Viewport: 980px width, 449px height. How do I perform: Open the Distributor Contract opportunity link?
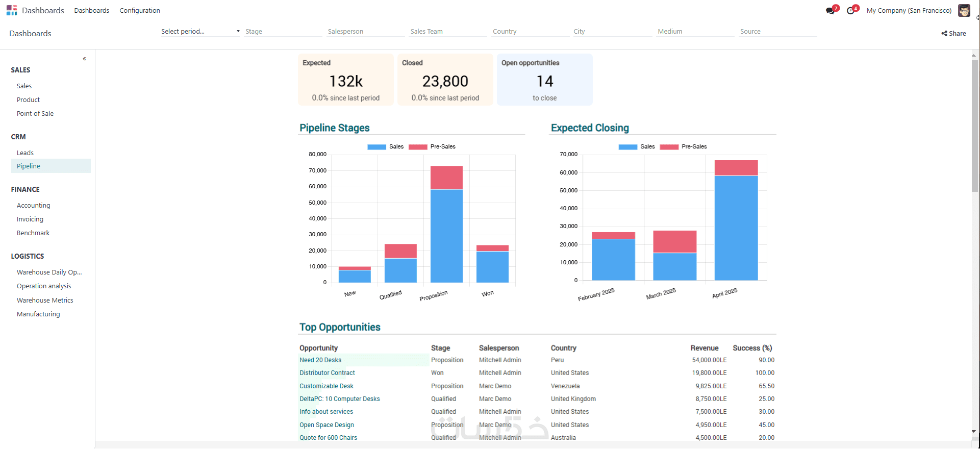click(x=327, y=373)
